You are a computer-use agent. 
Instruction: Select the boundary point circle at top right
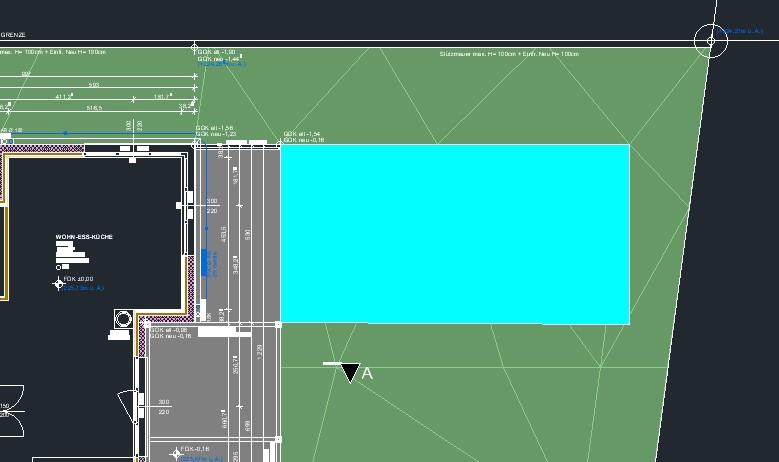(711, 40)
